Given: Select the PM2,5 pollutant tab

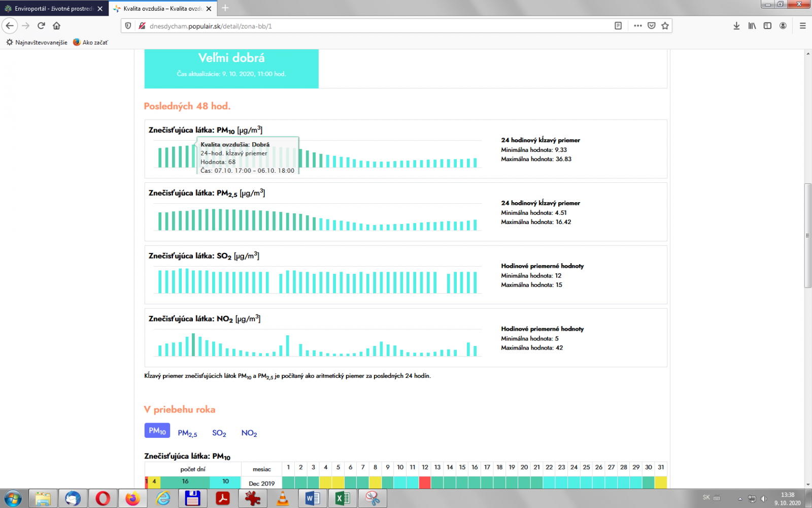Looking at the screenshot, I should coord(187,433).
